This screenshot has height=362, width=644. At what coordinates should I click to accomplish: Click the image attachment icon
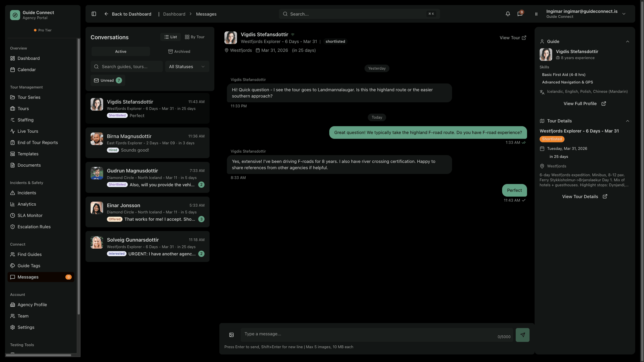pos(231,335)
